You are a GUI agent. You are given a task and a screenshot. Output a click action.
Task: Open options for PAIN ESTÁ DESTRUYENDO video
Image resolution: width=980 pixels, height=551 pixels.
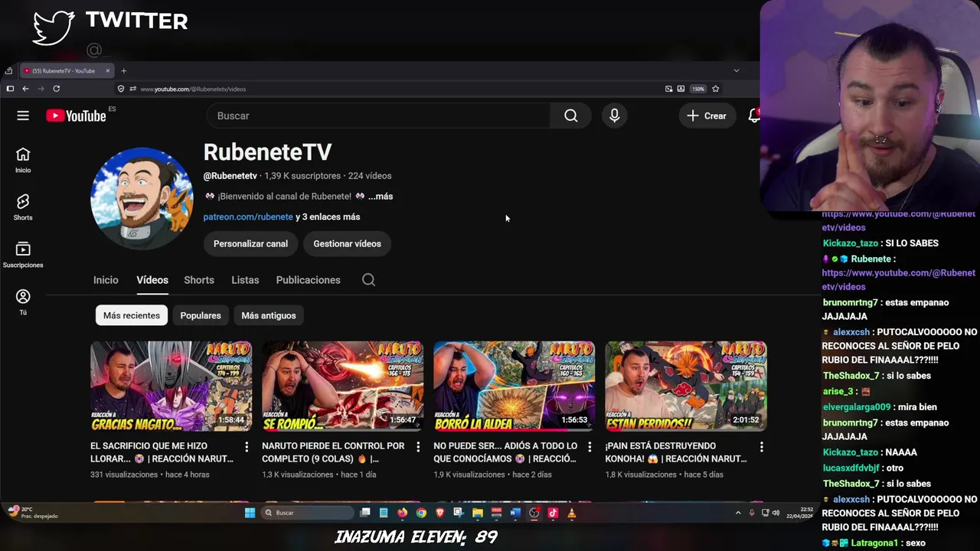point(761,446)
